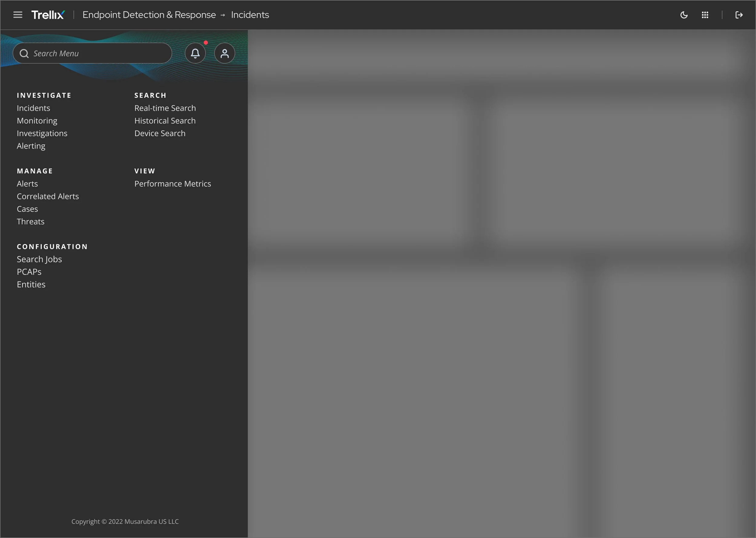Viewport: 756px width, 538px height.
Task: Open the app grid launcher icon
Action: coord(705,15)
